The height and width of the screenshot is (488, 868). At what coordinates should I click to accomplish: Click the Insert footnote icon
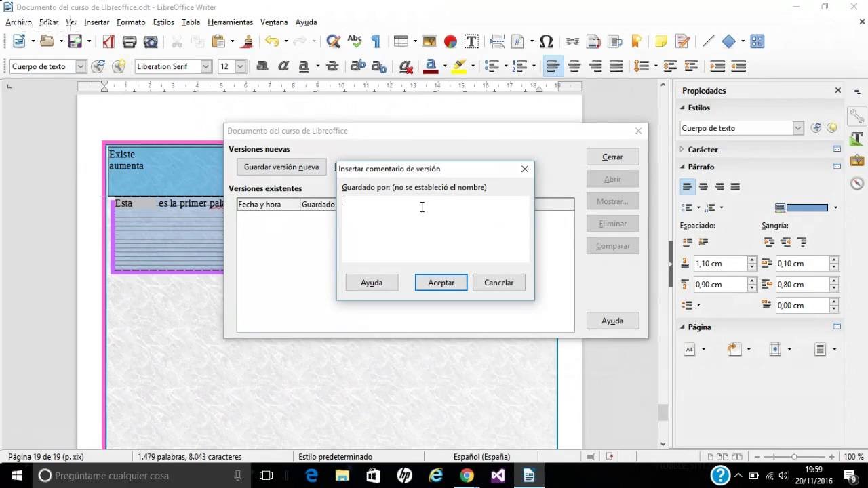(593, 41)
